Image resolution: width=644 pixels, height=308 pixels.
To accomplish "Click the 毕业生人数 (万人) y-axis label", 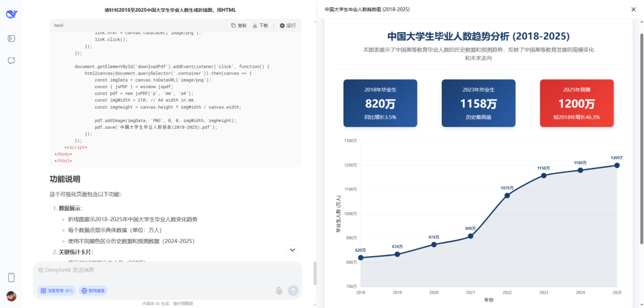I will (x=339, y=214).
